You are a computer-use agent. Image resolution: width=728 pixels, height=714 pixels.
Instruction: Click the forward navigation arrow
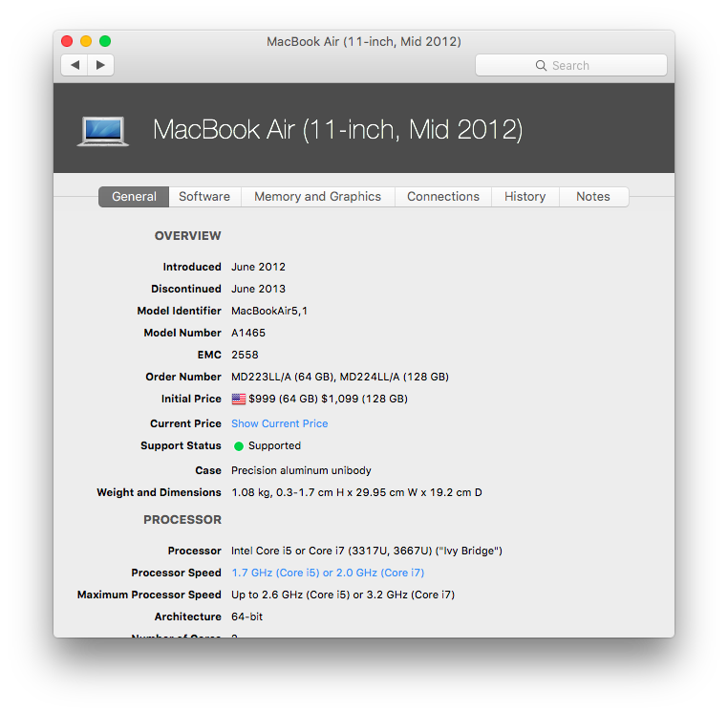(x=100, y=65)
